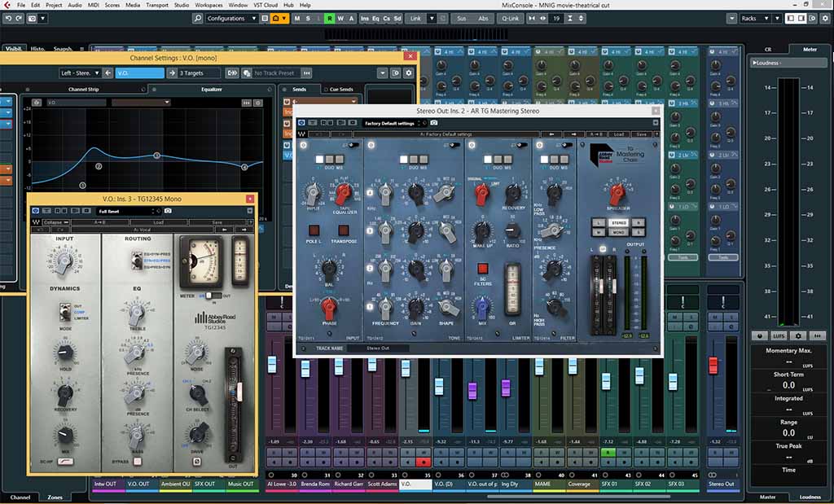Open the Racks dropdown
This screenshot has width=834, height=504.
(x=755, y=18)
